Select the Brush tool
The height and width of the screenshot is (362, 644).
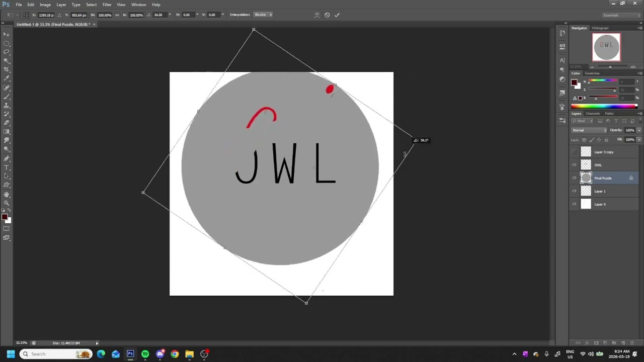[7, 96]
